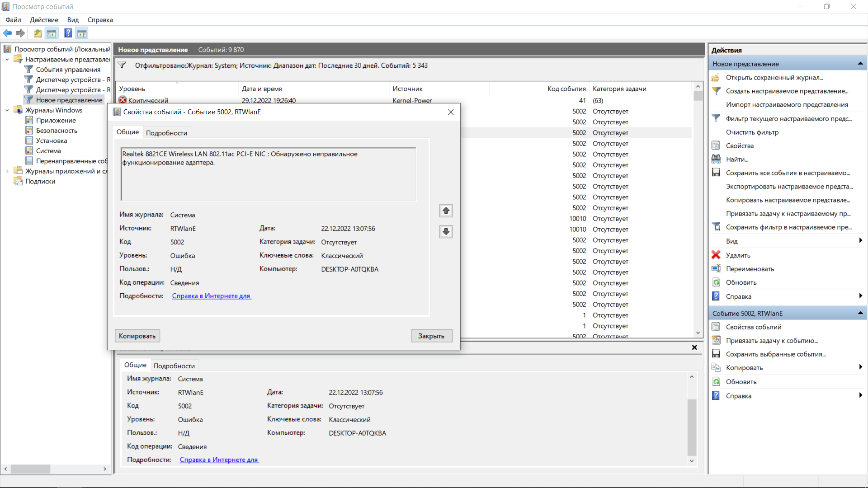Open the Копировать submenu arrow in Actions
Screen dimensions: 868x488
861,367
